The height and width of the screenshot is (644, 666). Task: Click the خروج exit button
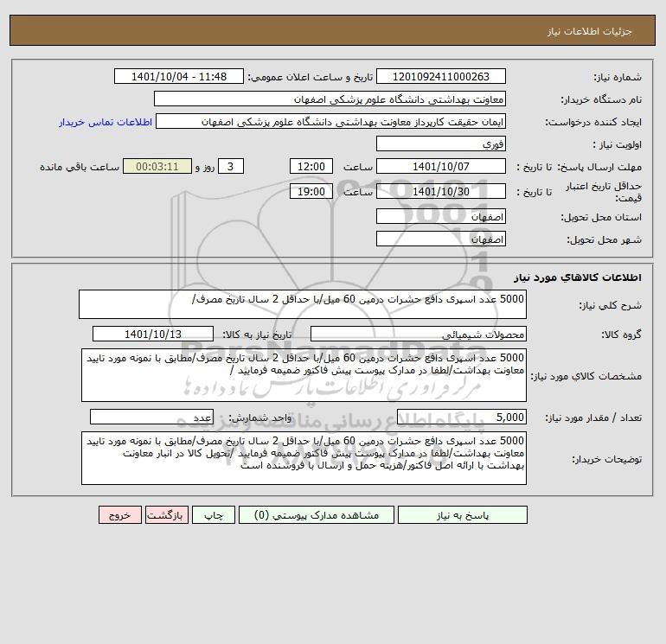(119, 515)
